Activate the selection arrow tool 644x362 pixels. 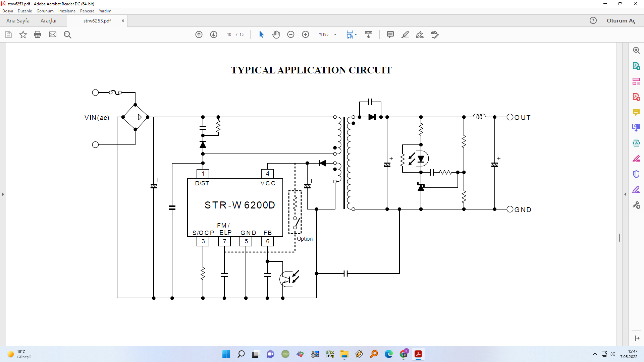coord(261,35)
